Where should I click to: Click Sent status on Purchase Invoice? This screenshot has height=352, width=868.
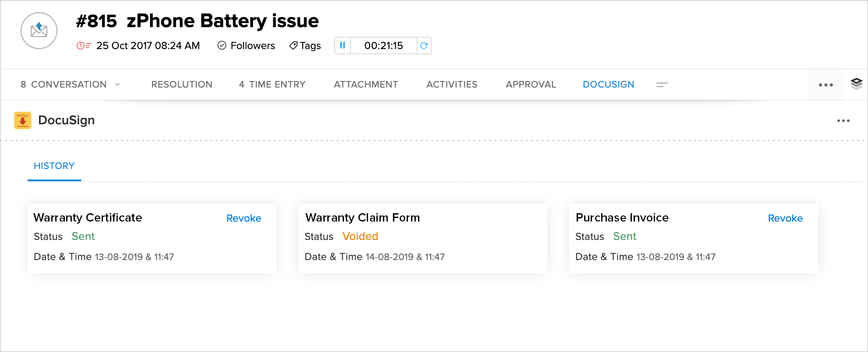coord(625,236)
